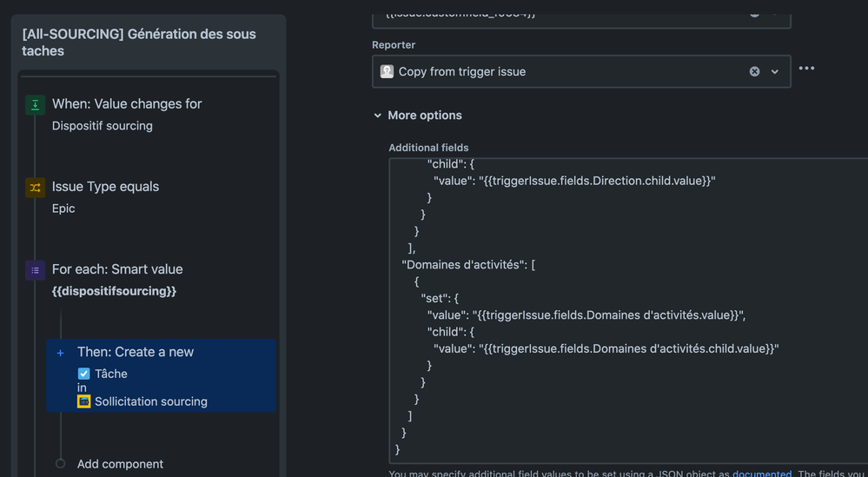The width and height of the screenshot is (868, 477).
Task: Click Add component in the rule
Action: pos(120,464)
